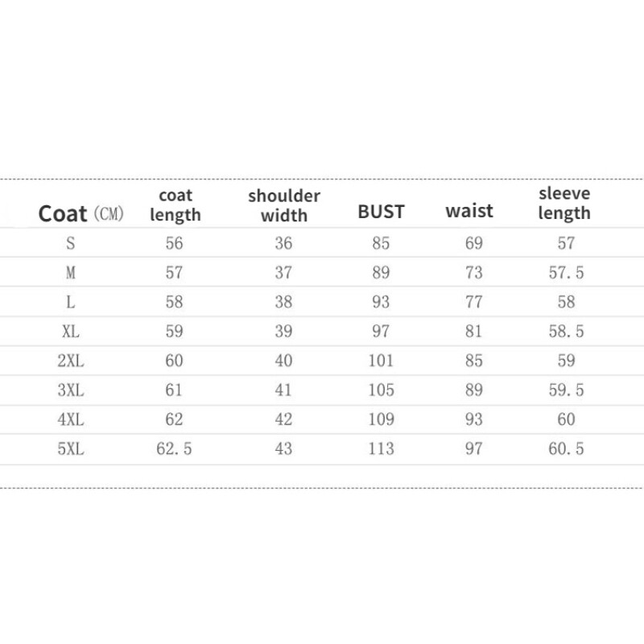
Task: Click the 62.5 coat length value
Action: pyautogui.click(x=174, y=449)
